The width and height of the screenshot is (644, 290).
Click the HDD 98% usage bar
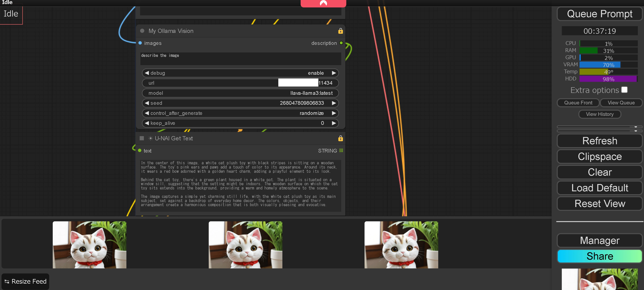point(608,79)
